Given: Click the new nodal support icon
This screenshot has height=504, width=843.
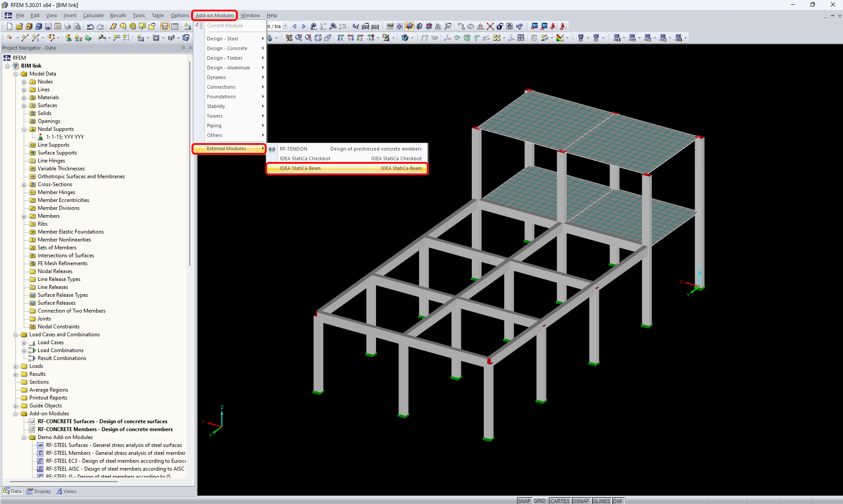Looking at the screenshot, I should [x=69, y=38].
